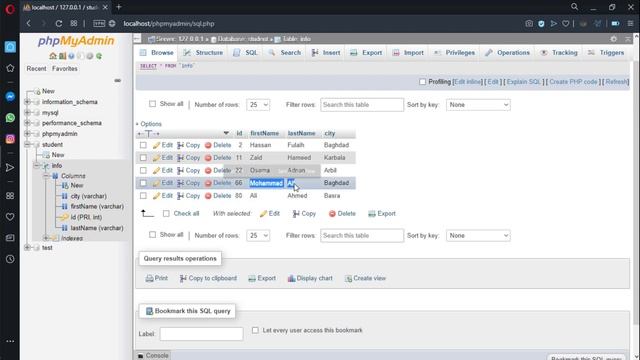Expand test database node
640x360 pixels.
(x=27, y=247)
